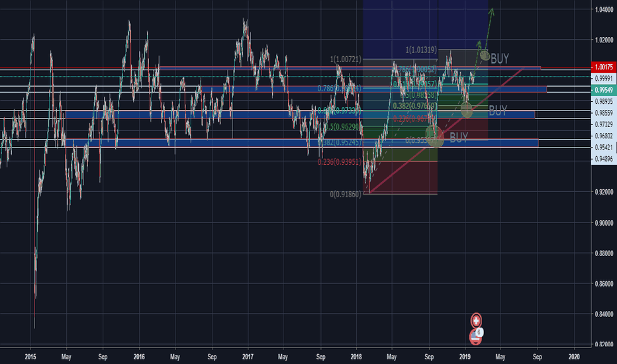Select the 0.382(0.95245) Fibonacci level label
Viewport: 617px width, 364px height.
coord(340,142)
